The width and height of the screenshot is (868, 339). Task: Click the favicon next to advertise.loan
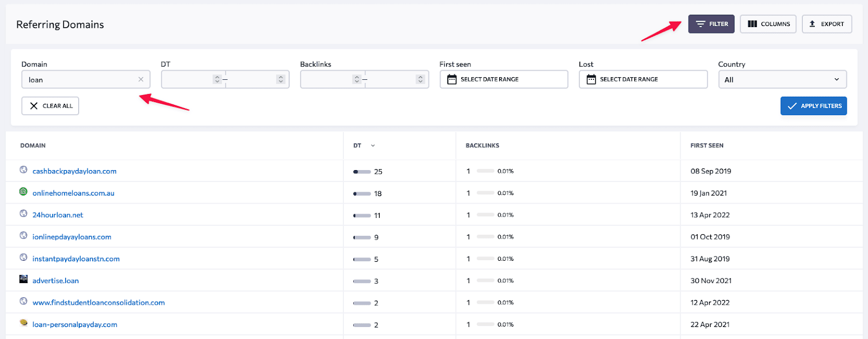(x=23, y=279)
